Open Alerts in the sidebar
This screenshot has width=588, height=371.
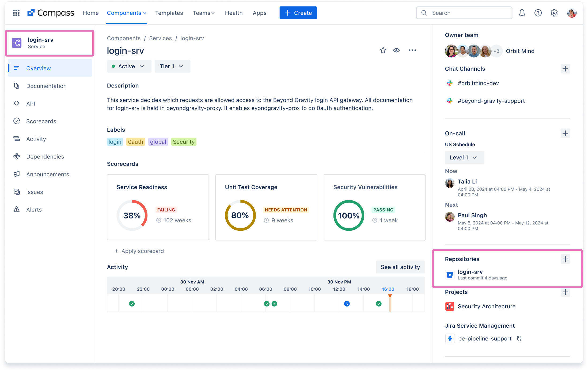pos(50,210)
